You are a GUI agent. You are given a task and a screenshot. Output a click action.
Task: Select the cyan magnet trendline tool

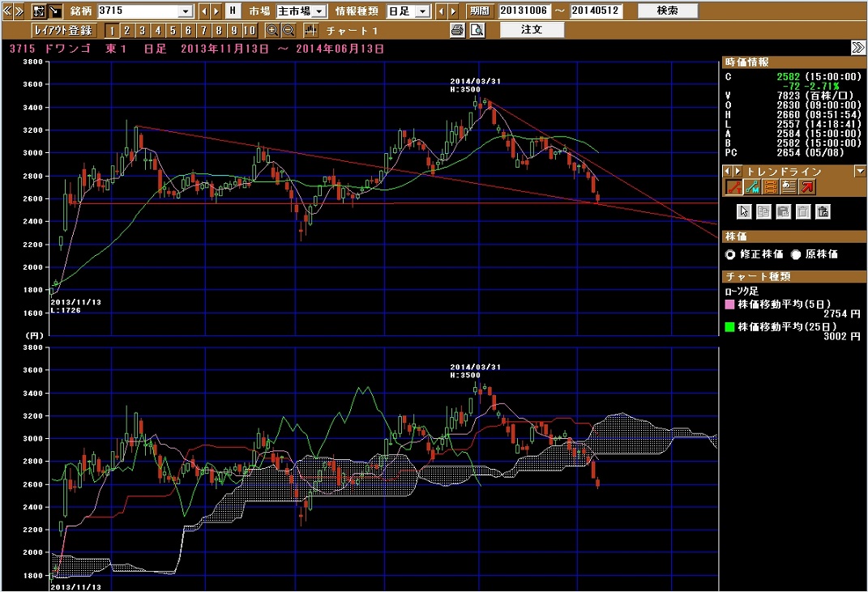752,187
